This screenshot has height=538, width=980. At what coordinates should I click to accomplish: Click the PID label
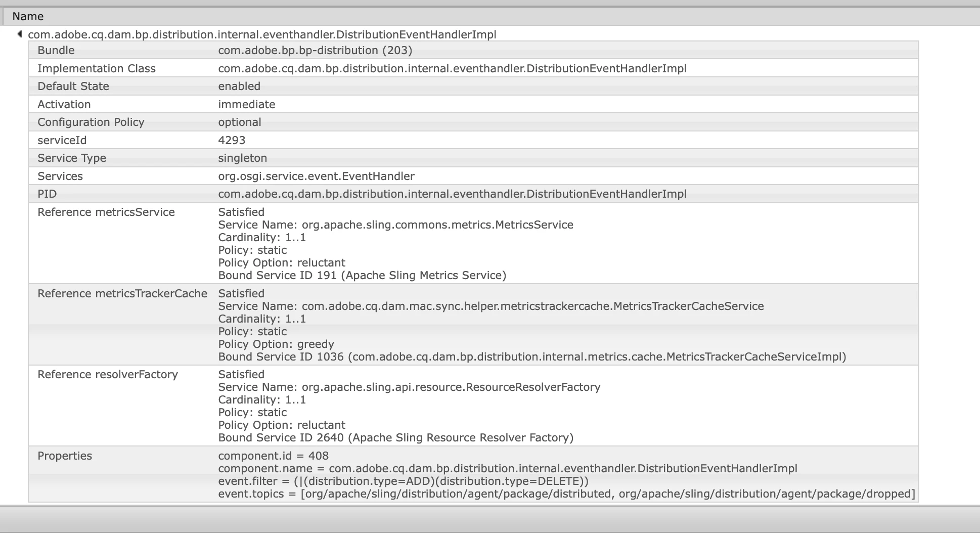point(47,194)
